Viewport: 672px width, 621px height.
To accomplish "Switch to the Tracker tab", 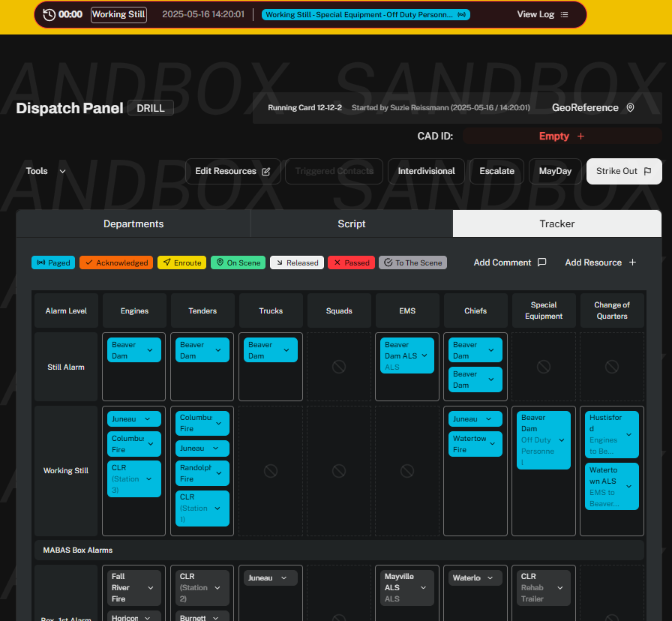I will click(x=556, y=223).
